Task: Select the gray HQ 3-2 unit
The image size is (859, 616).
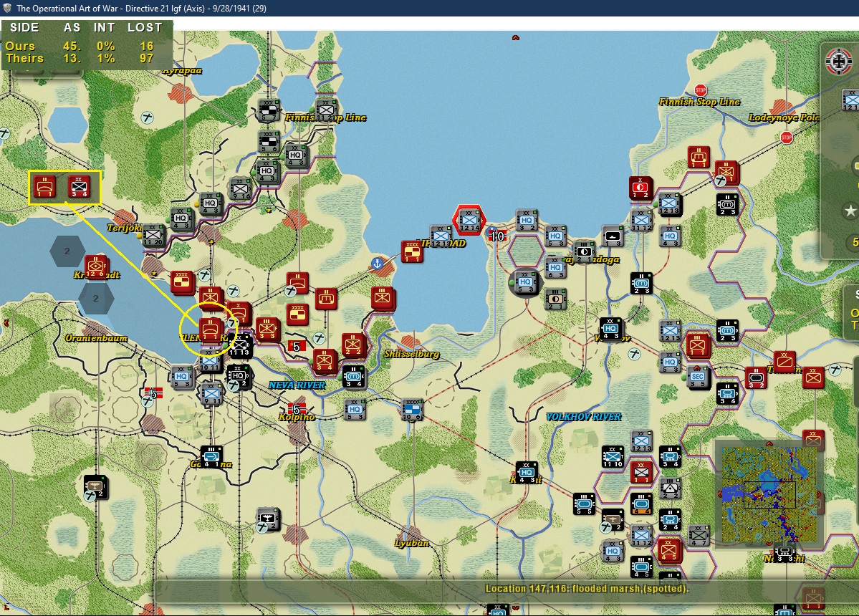Action: click(527, 220)
